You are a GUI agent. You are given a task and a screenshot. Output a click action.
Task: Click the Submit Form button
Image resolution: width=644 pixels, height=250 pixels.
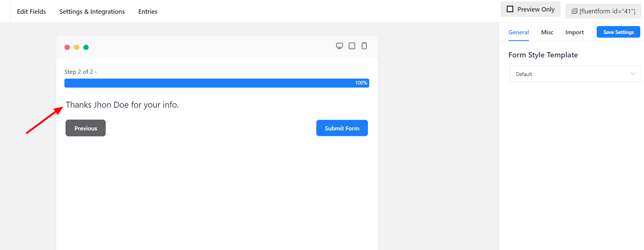pos(342,128)
